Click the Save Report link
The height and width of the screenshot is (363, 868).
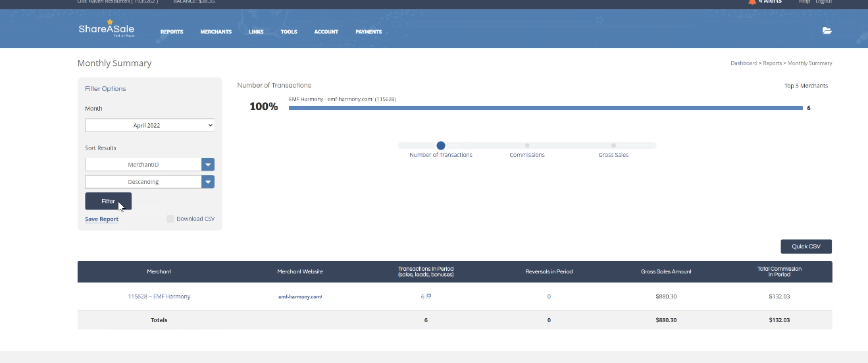coord(102,219)
